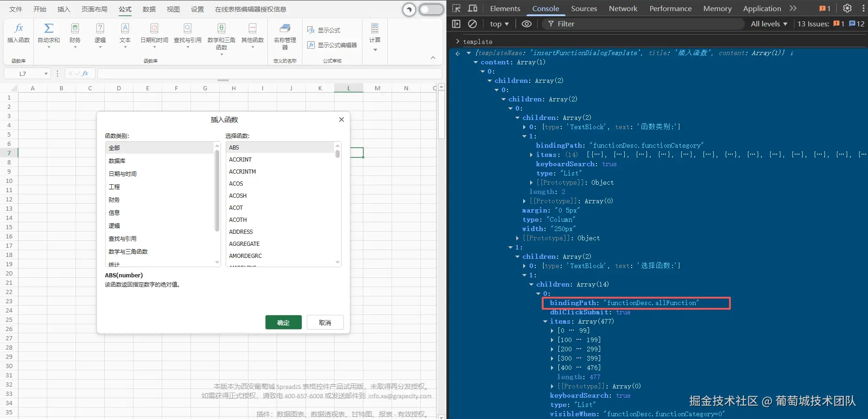Click the 名称管理器 icon
The height and width of the screenshot is (419, 868).
click(285, 29)
